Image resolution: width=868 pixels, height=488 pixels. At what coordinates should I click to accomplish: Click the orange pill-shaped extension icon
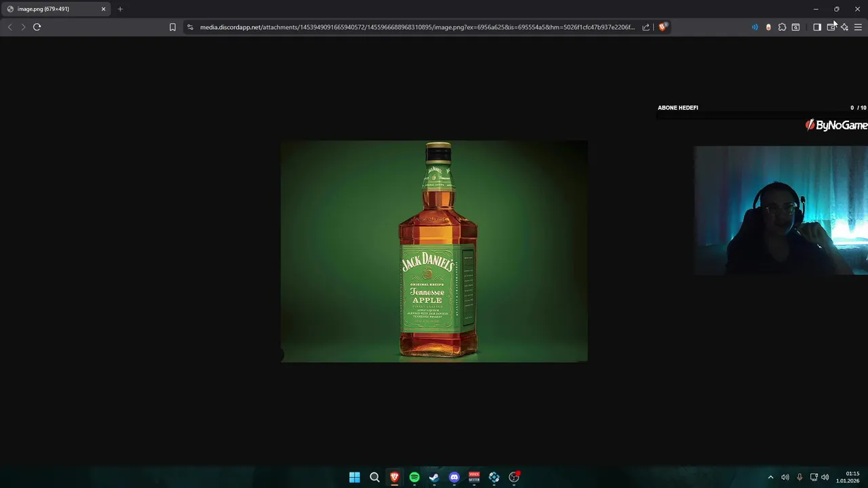tap(768, 27)
